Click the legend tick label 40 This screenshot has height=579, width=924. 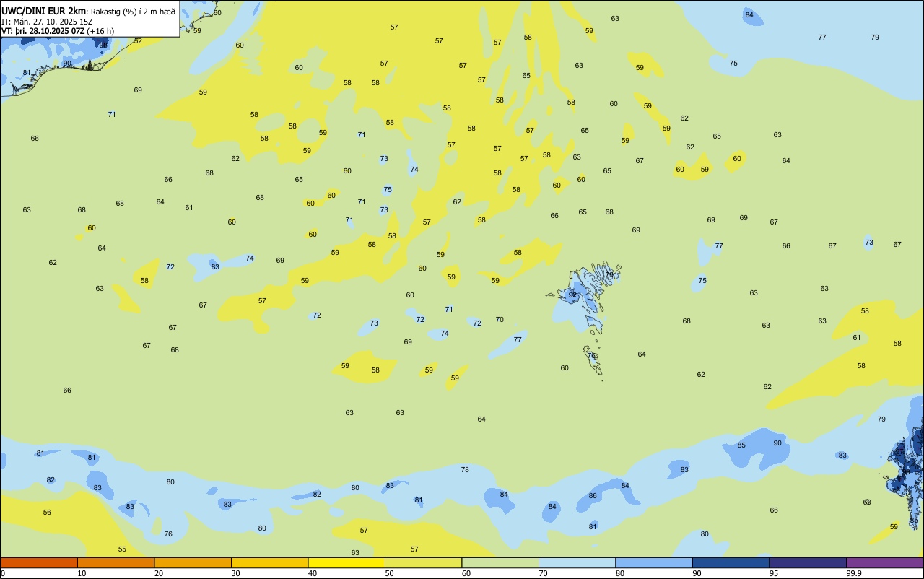pyautogui.click(x=312, y=574)
